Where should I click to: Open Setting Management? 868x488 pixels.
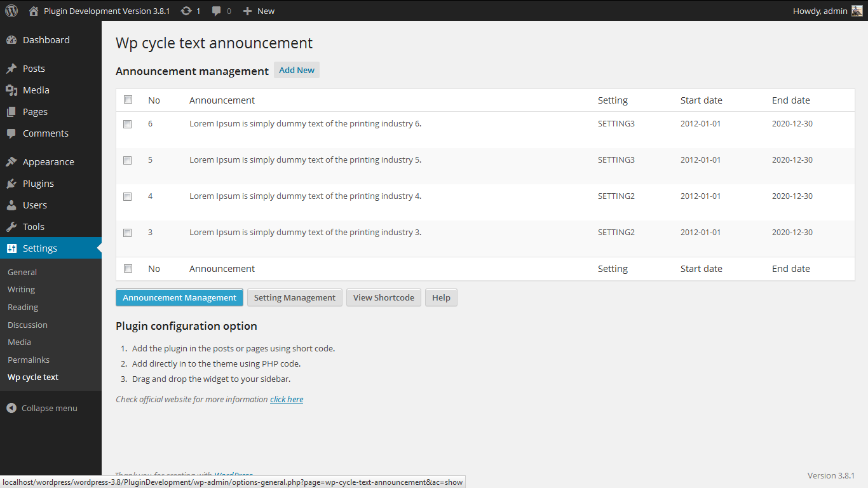(x=295, y=297)
